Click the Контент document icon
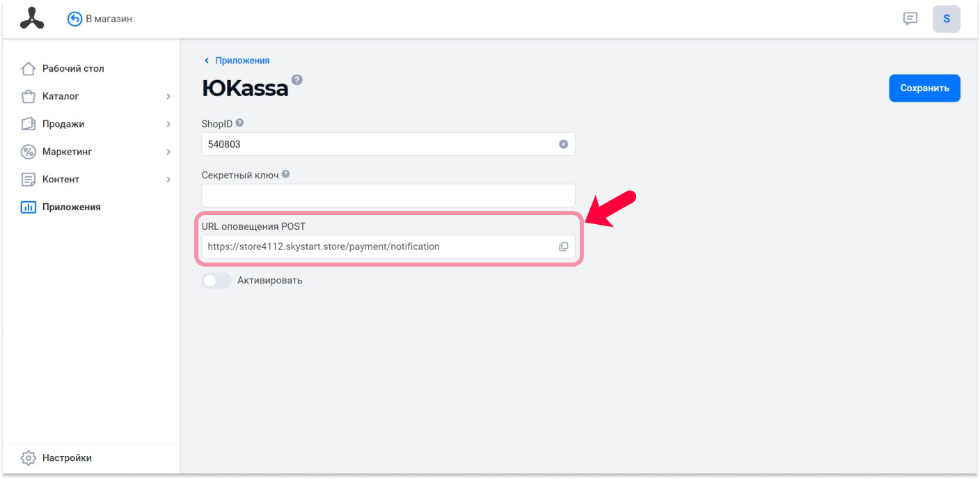Image resolution: width=980 pixels, height=479 pixels. [x=28, y=180]
